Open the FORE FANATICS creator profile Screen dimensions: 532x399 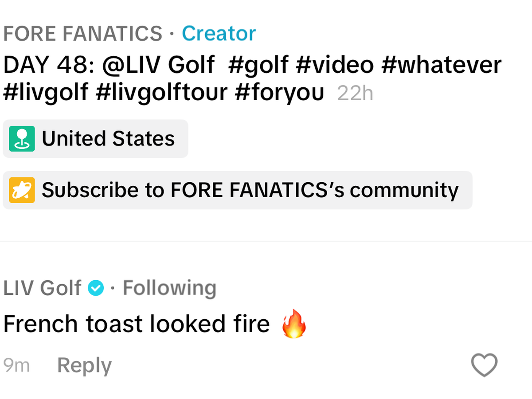(83, 34)
